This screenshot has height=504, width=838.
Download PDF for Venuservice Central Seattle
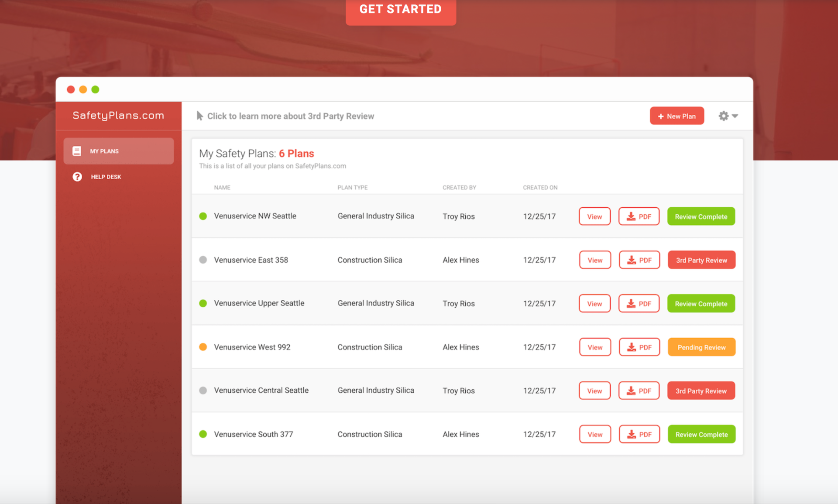click(x=639, y=391)
